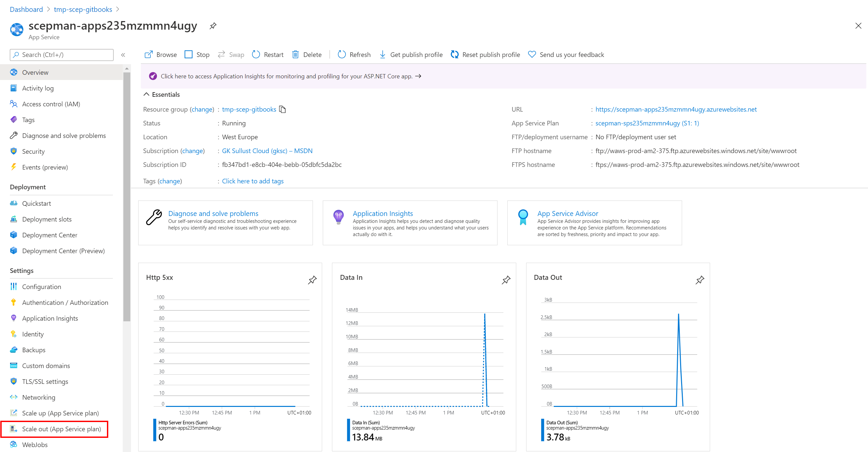Open Activity log
Viewport: 868px width, 452px height.
tap(61, 88)
